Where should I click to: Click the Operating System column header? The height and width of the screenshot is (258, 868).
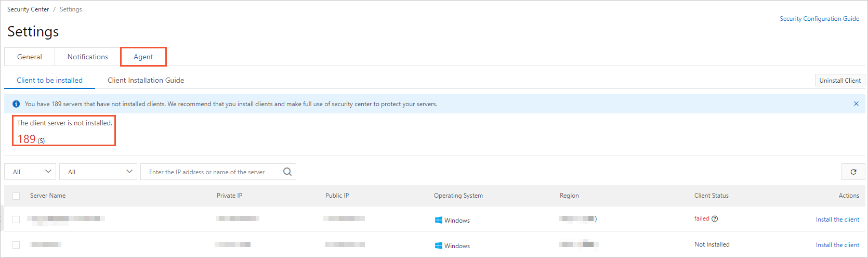pos(458,196)
